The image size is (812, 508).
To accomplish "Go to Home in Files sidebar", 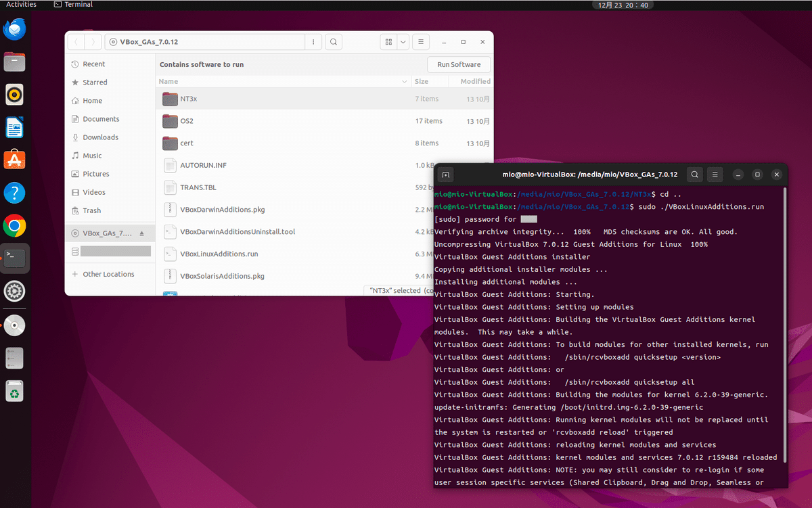I will [110, 101].
